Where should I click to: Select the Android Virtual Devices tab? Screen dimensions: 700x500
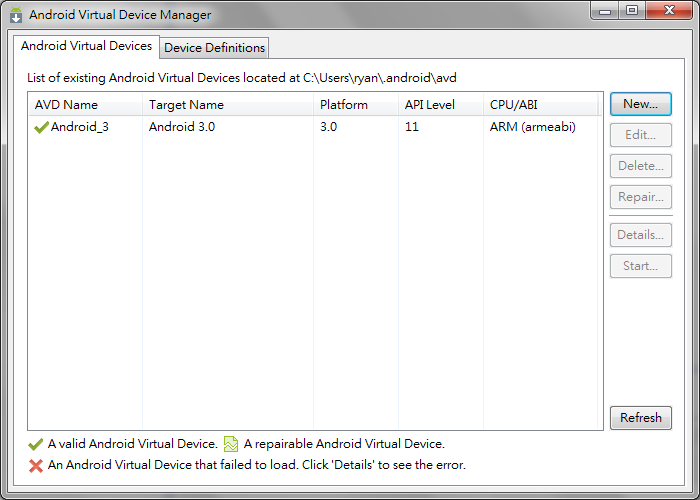[x=86, y=46]
